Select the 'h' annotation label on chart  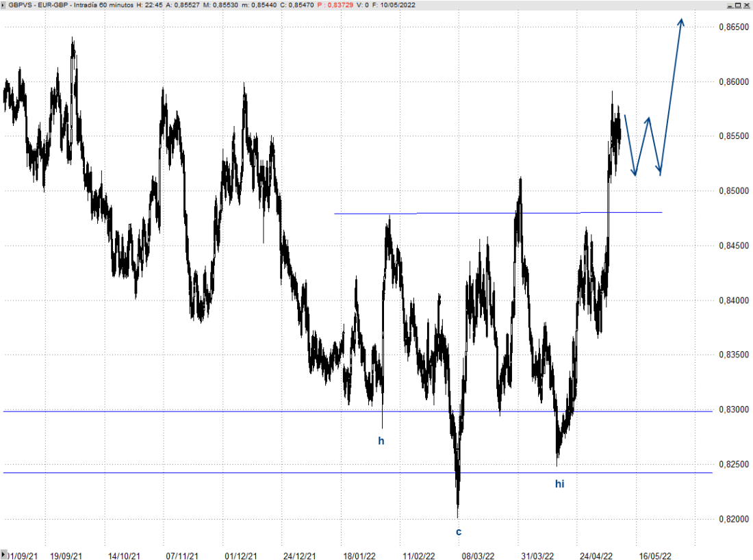click(381, 441)
